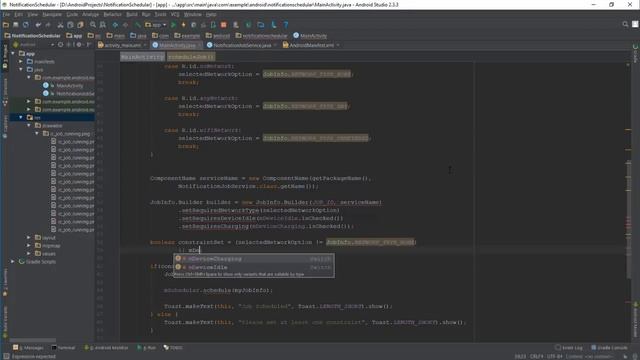This screenshot has height=360, width=640.
Task: Click the app breadcrumb folder
Action: point(74,36)
